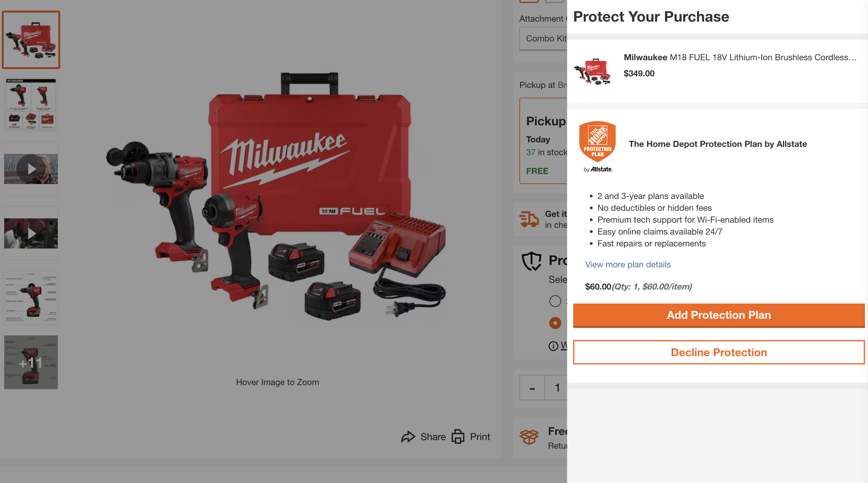Click the share icon button
868x483 pixels.
(408, 436)
